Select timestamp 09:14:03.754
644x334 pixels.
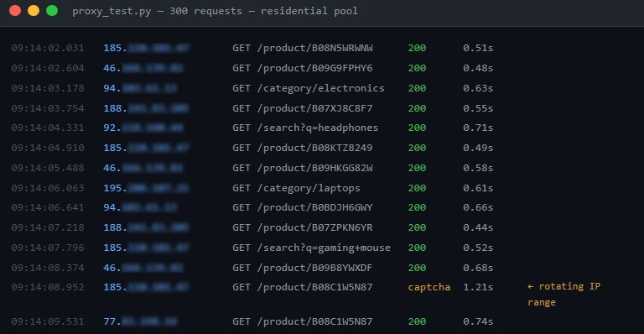(48, 108)
